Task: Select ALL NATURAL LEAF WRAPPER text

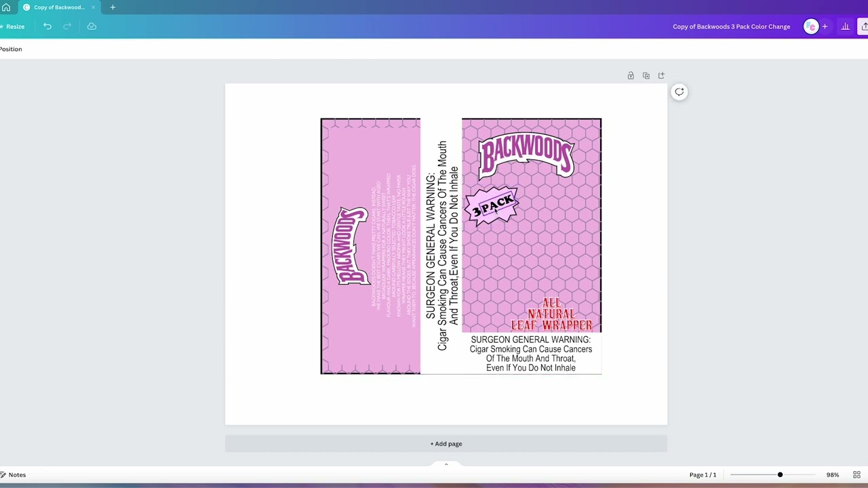Action: (551, 314)
